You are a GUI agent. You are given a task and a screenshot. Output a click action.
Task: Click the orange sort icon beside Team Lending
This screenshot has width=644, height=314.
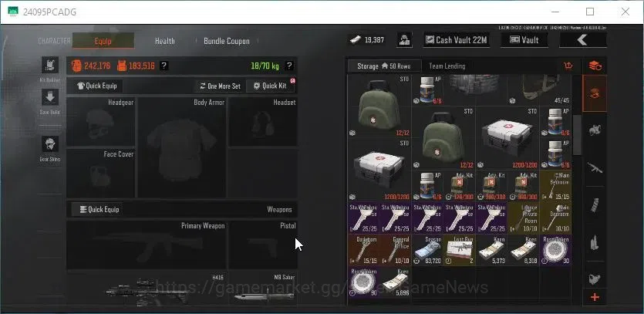(x=568, y=66)
